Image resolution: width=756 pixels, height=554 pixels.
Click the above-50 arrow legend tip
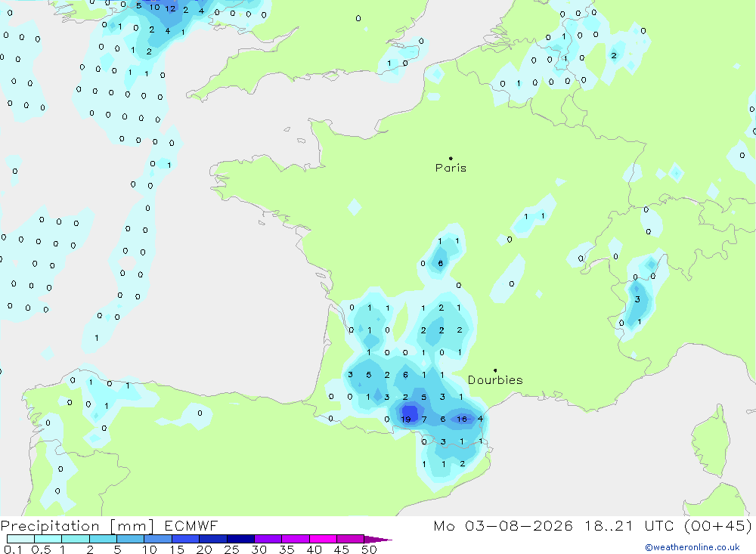(x=377, y=540)
